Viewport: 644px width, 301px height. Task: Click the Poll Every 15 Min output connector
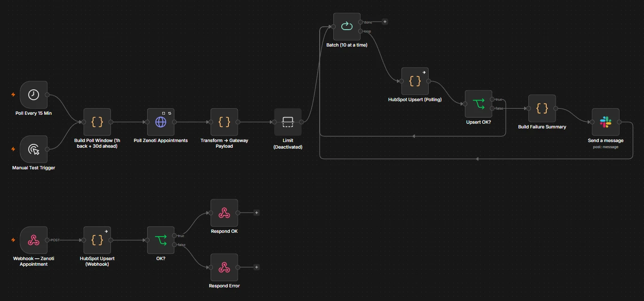[47, 95]
